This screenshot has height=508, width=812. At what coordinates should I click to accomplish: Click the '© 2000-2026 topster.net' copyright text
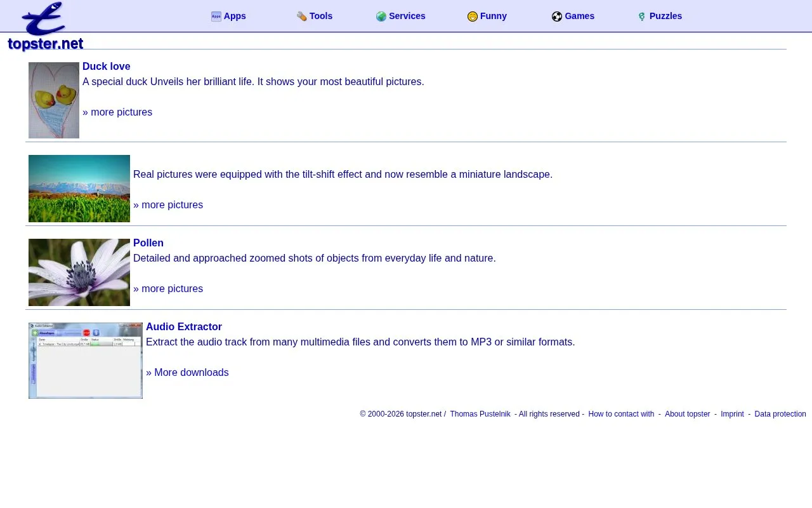click(x=401, y=414)
